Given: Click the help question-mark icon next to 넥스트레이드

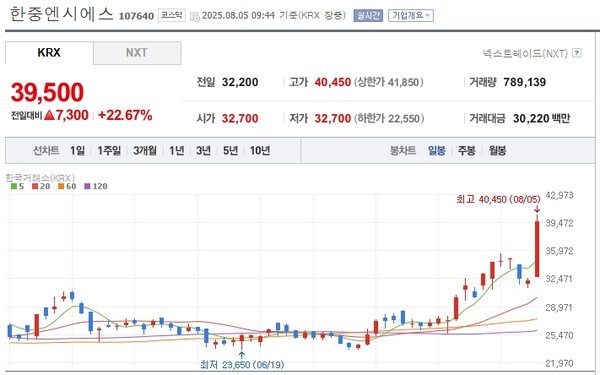Looking at the screenshot, I should pyautogui.click(x=577, y=53).
